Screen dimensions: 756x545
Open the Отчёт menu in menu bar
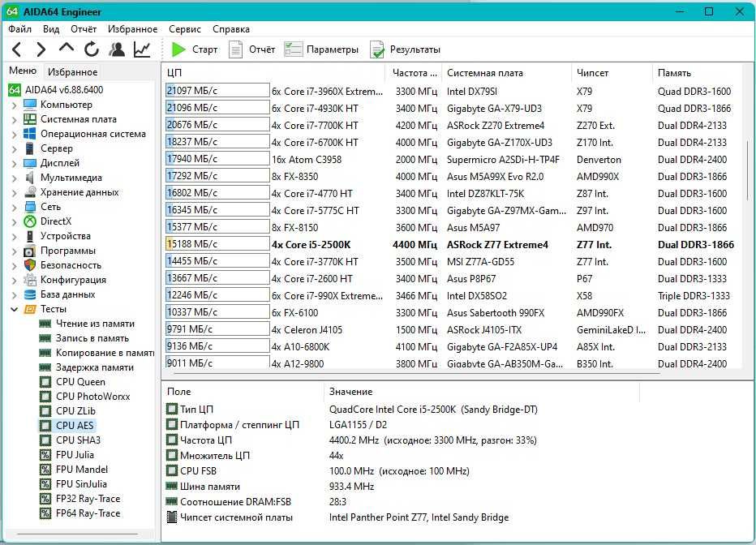pos(84,29)
